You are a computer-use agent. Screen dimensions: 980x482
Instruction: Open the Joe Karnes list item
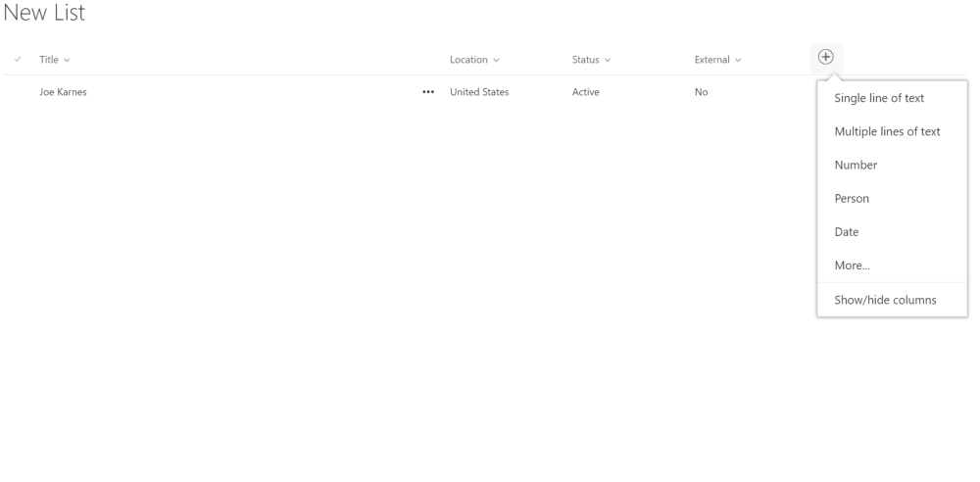(x=63, y=92)
